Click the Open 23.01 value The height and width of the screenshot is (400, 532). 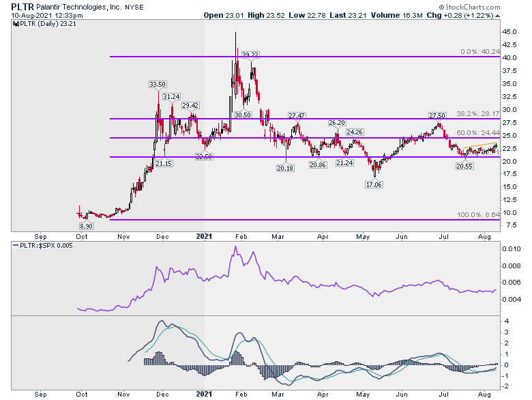(224, 15)
